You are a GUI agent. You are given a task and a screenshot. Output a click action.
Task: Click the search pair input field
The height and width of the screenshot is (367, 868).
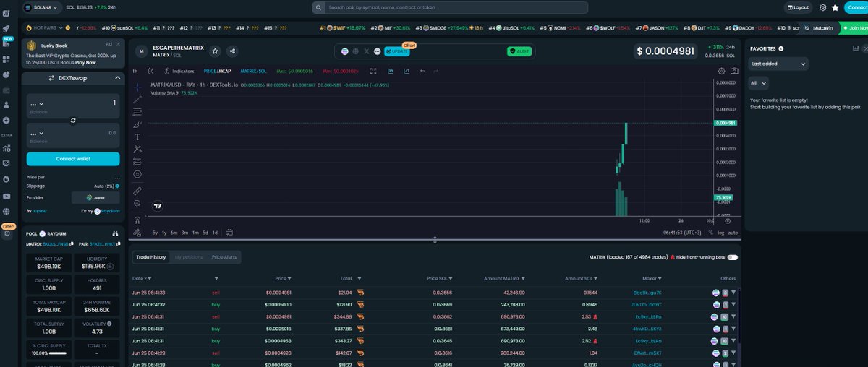tap(450, 7)
